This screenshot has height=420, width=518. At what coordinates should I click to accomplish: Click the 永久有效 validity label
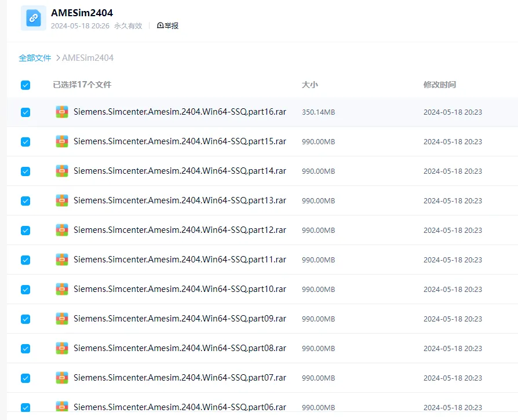tap(128, 25)
